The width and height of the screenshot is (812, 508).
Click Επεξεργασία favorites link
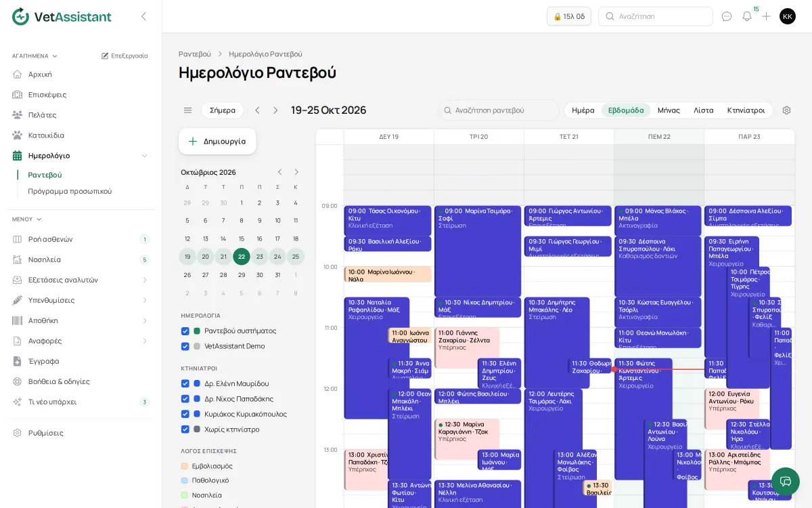(x=125, y=56)
